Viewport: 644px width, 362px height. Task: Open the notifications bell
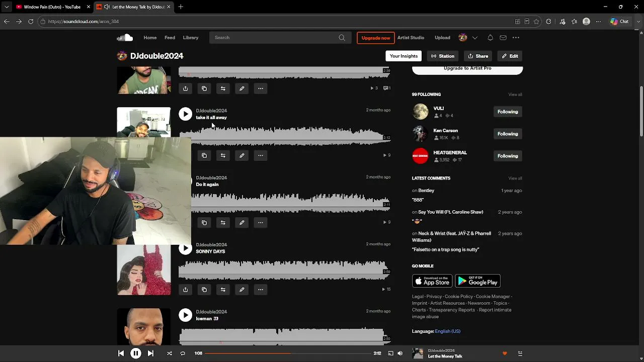490,38
